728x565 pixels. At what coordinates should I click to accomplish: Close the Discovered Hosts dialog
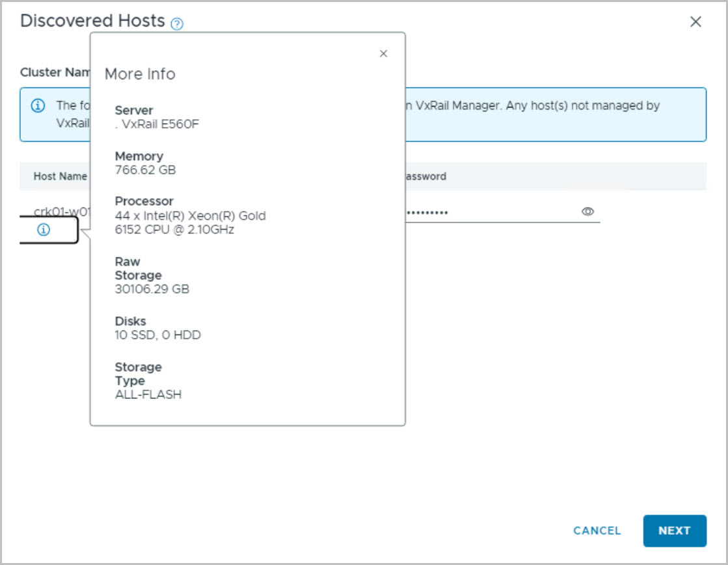tap(695, 21)
